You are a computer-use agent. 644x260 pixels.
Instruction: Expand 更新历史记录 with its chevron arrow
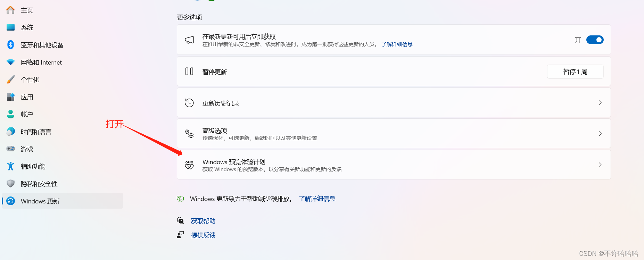point(600,103)
